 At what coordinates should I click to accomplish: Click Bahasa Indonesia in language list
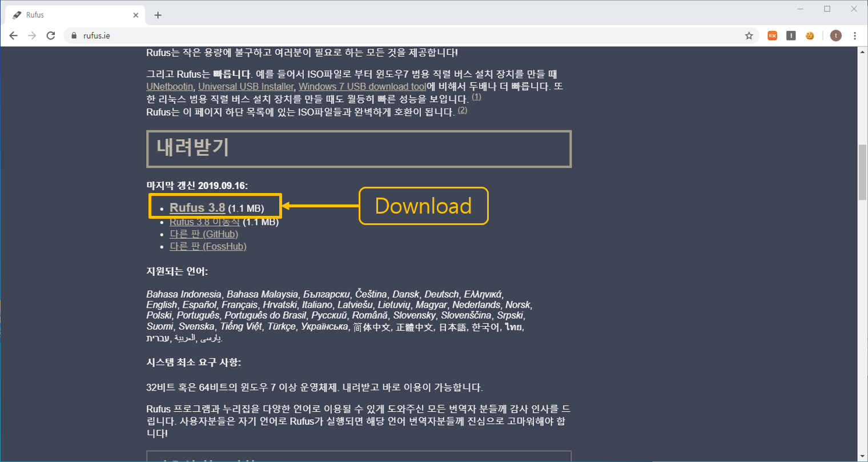(x=183, y=294)
